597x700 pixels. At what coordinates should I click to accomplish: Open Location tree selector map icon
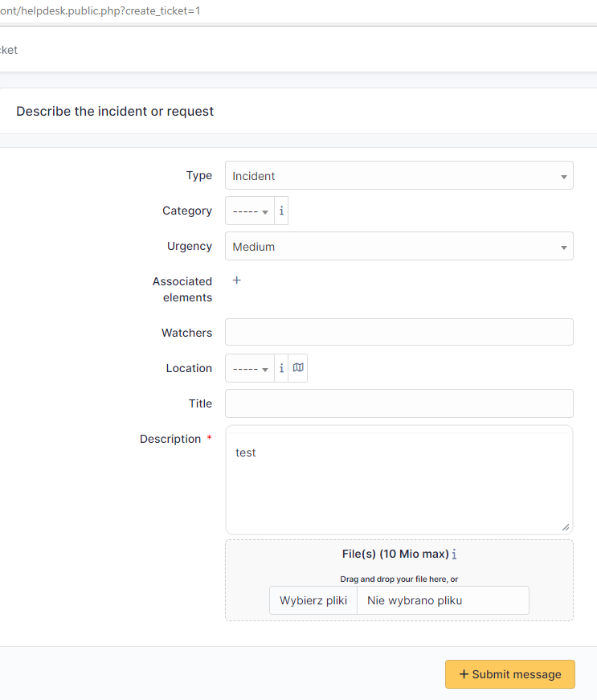[x=298, y=368]
